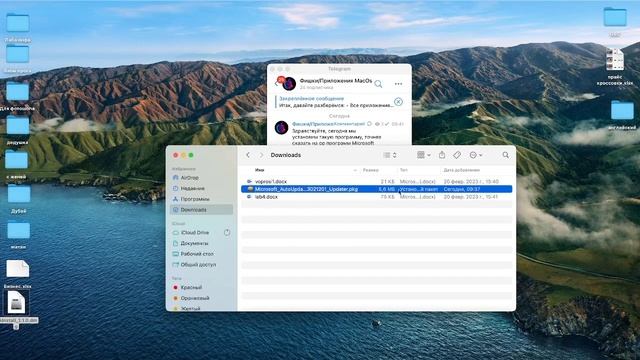Image resolution: width=640 pixels, height=360 pixels.
Task: Open английский desktop folder
Action: click(x=622, y=115)
